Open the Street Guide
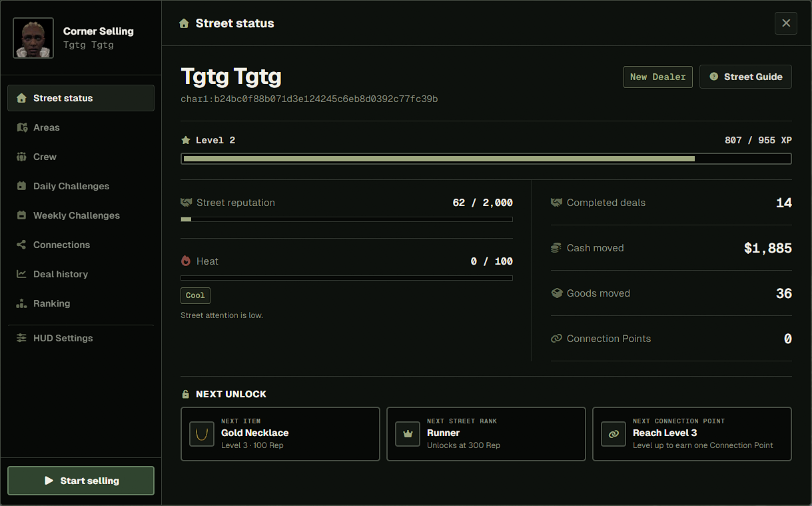Viewport: 812px width, 506px height. pyautogui.click(x=745, y=77)
